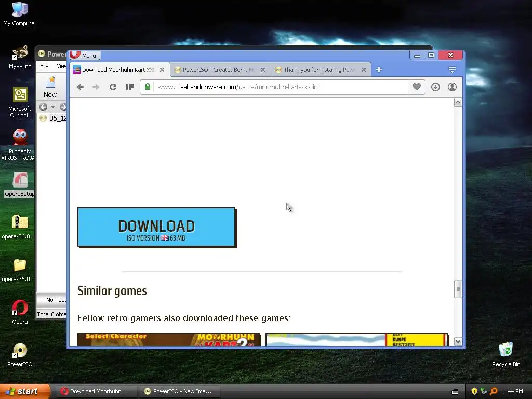This screenshot has width=532, height=399.
Task: Open Opera desktop shortcut
Action: tap(20, 312)
